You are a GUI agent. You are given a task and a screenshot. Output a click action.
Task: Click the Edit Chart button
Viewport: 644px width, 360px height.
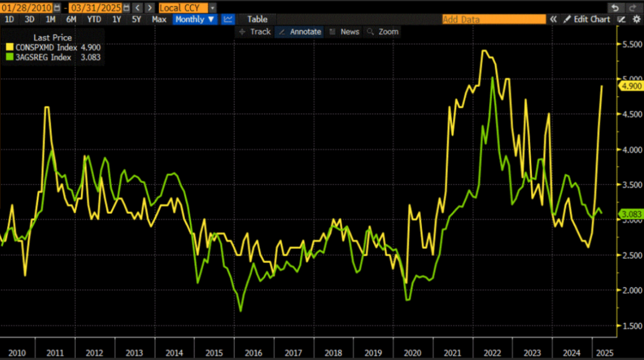pos(587,19)
